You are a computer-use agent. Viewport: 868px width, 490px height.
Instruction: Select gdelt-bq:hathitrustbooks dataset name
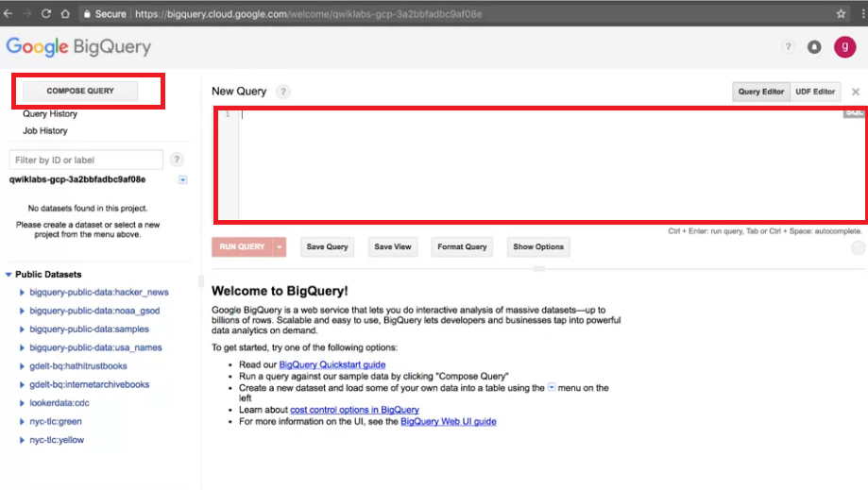point(78,366)
